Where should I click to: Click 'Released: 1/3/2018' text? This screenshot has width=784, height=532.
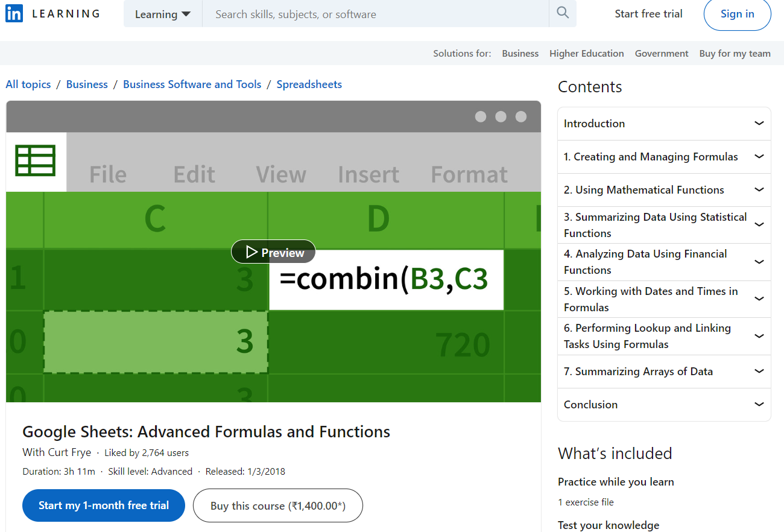[x=245, y=472]
